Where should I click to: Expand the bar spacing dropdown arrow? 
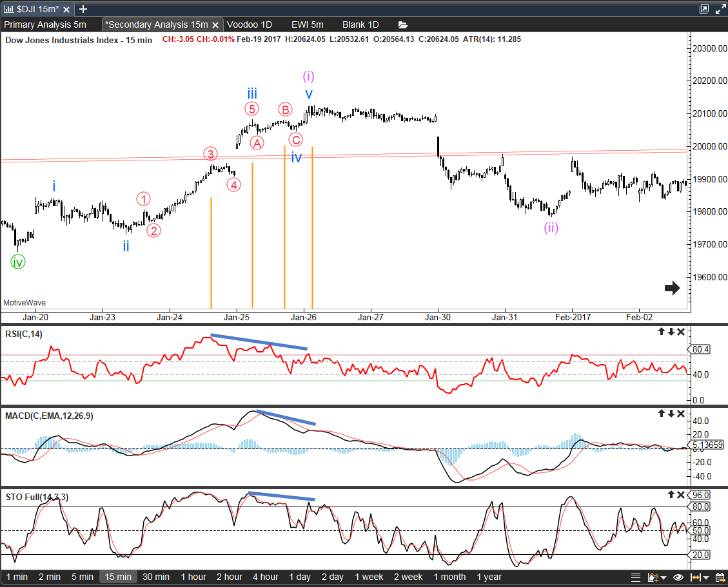click(705, 578)
